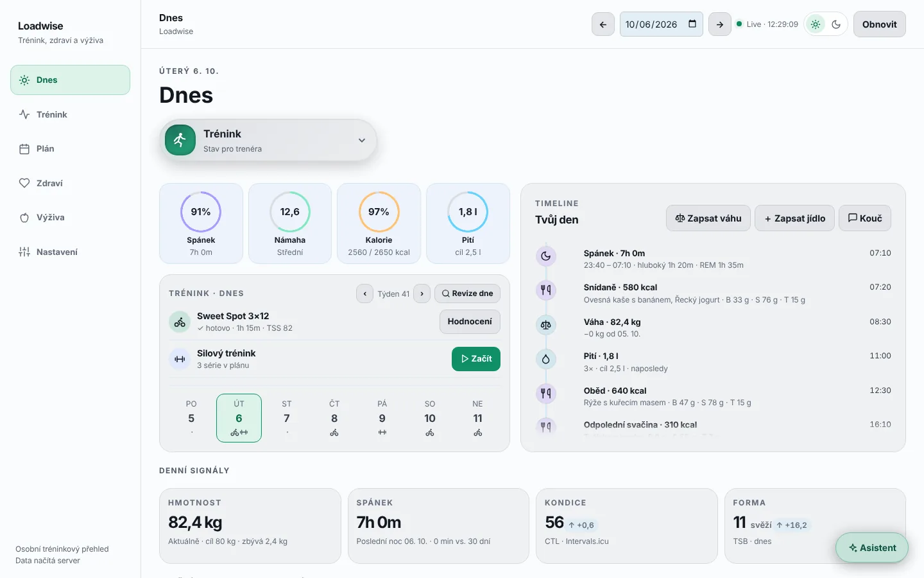Open the date picker calendar icon
The width and height of the screenshot is (924, 578).
(692, 24)
